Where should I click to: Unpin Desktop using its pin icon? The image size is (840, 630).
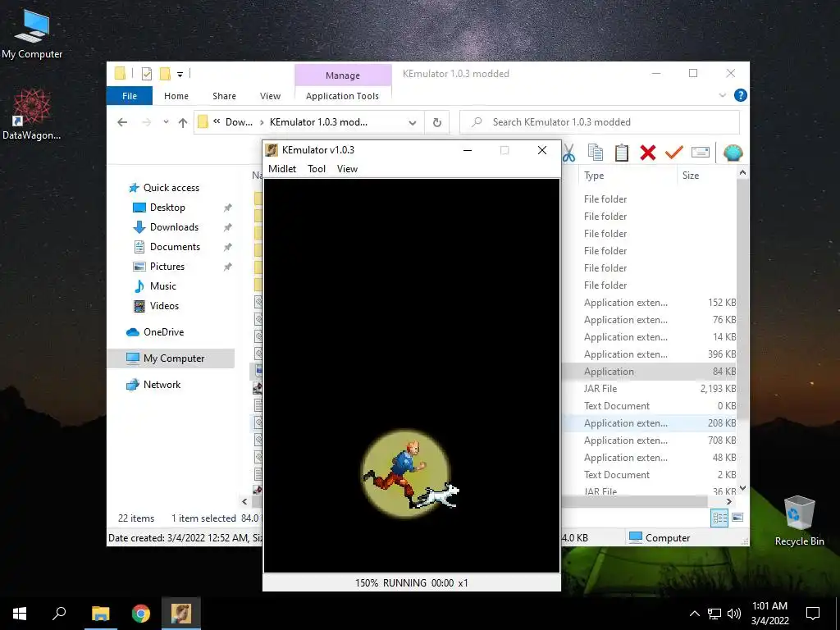(228, 208)
